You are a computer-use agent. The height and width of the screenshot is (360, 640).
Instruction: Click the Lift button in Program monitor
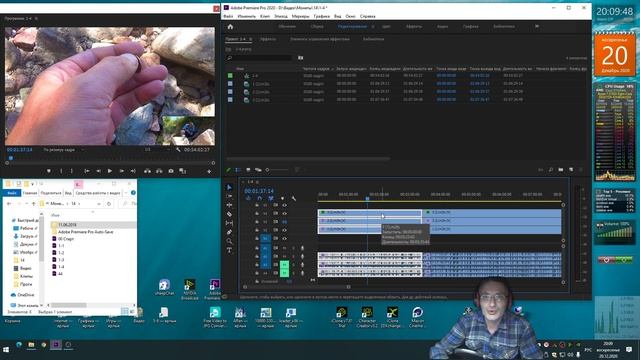coord(147,171)
